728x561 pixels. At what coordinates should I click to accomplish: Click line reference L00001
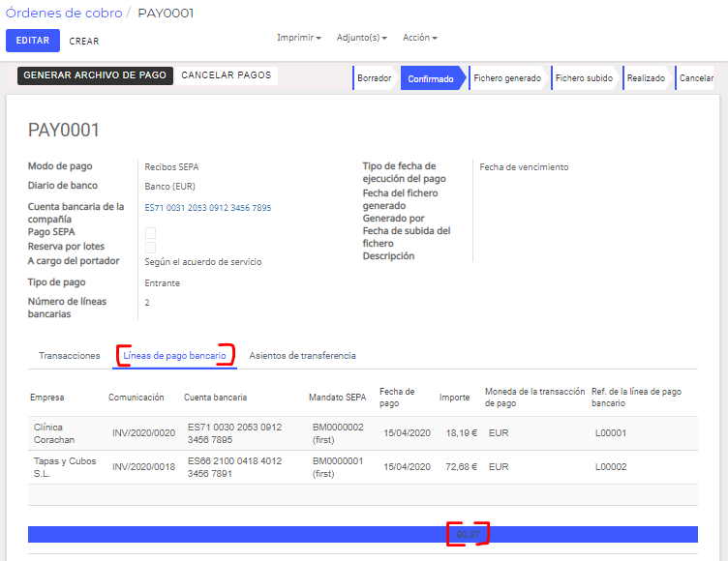coord(611,433)
